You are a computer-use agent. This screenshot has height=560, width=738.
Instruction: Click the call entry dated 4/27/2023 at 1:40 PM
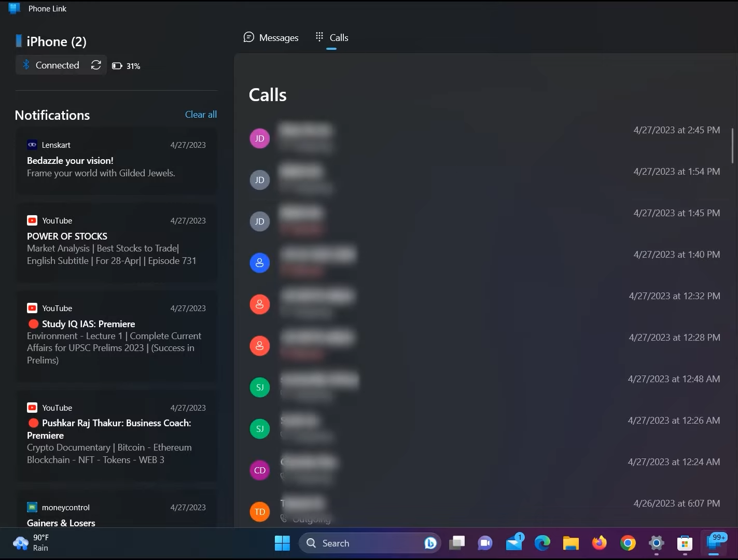pos(485,263)
